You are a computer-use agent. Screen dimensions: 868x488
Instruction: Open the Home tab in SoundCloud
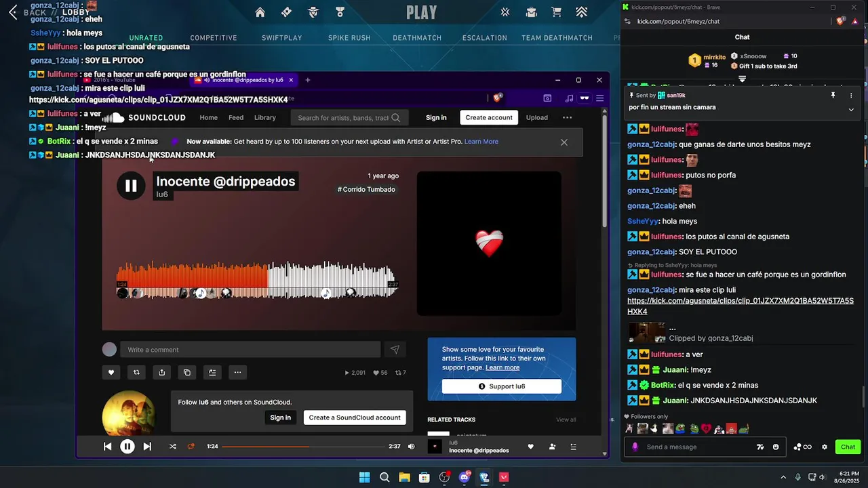click(209, 117)
